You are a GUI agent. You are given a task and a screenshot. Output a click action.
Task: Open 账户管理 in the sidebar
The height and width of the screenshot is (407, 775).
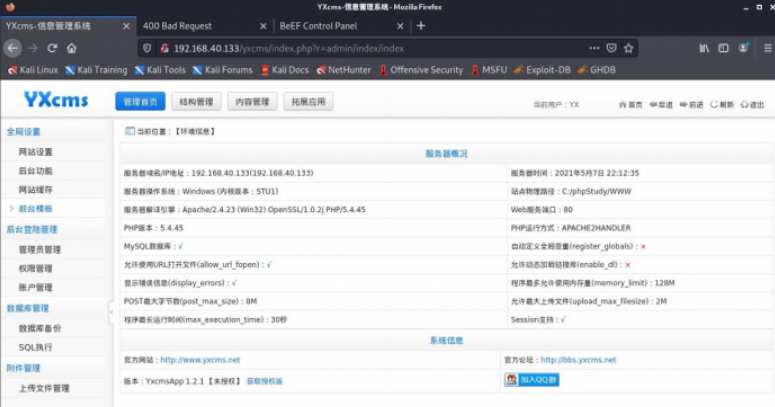click(x=36, y=287)
